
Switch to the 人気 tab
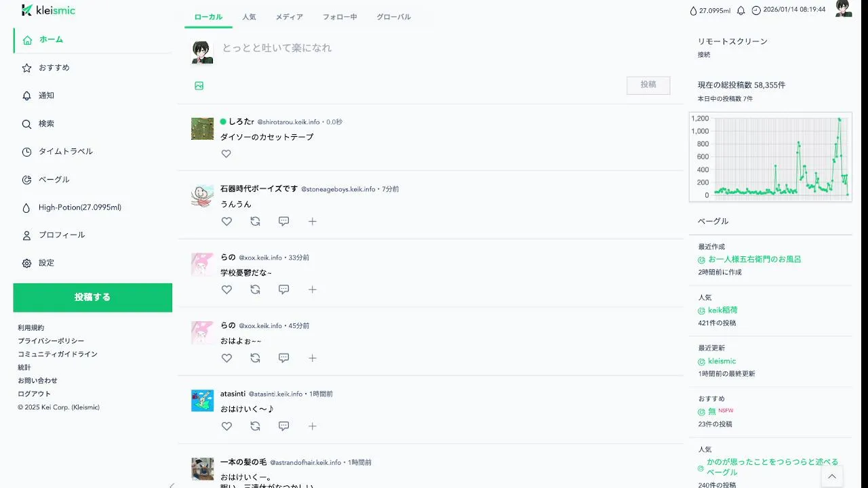point(249,17)
